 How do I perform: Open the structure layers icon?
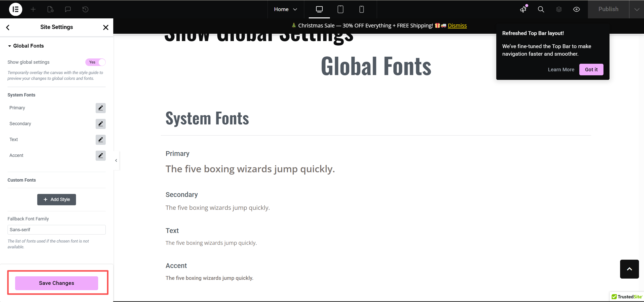(x=559, y=9)
